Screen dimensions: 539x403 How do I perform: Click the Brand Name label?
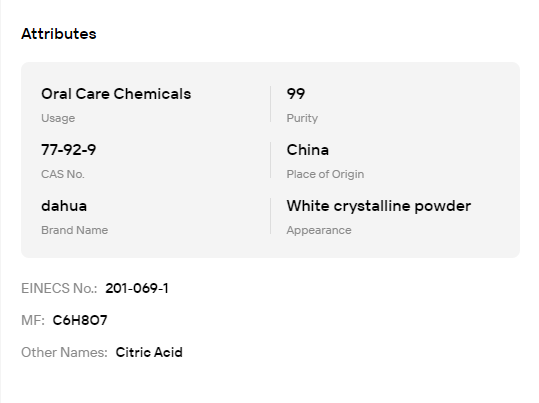75,230
